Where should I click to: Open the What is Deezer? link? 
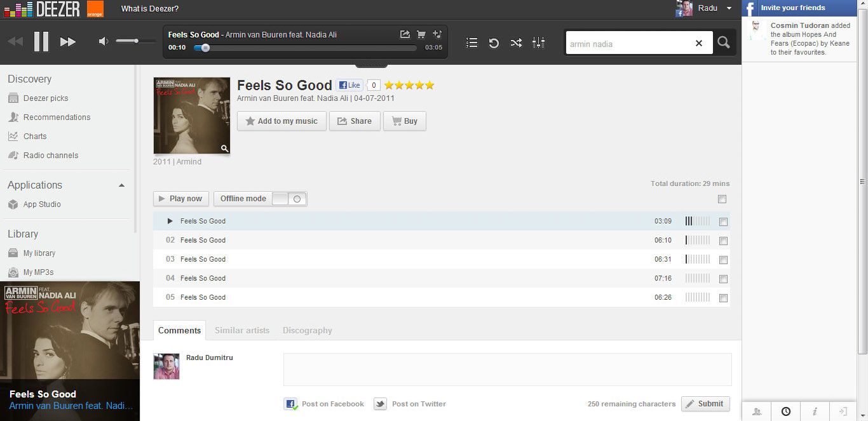click(150, 9)
